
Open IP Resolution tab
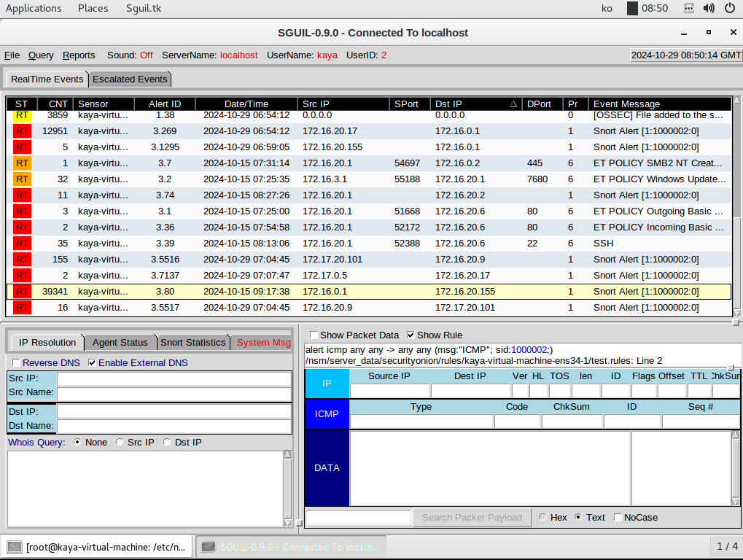(47, 342)
